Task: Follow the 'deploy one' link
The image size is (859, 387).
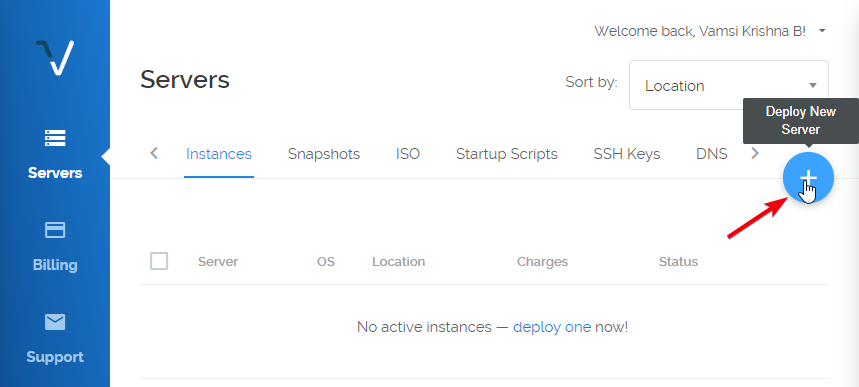Action: [x=552, y=327]
